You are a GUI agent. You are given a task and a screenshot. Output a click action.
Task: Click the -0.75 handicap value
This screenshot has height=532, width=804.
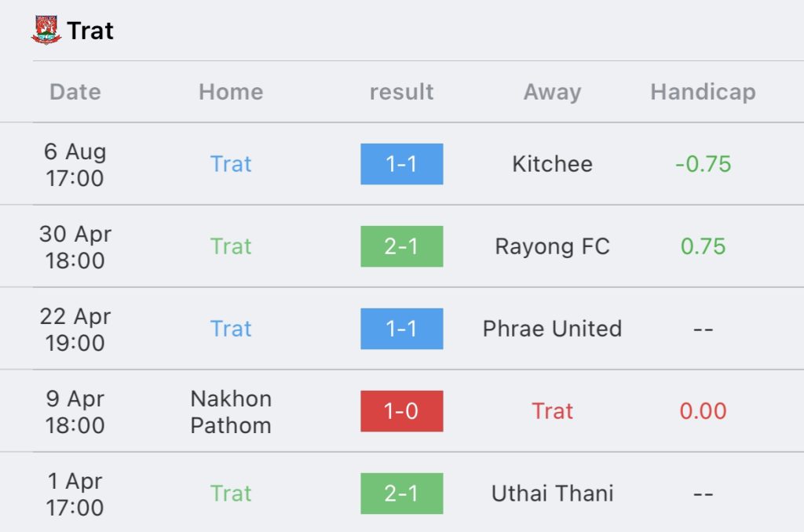(703, 164)
